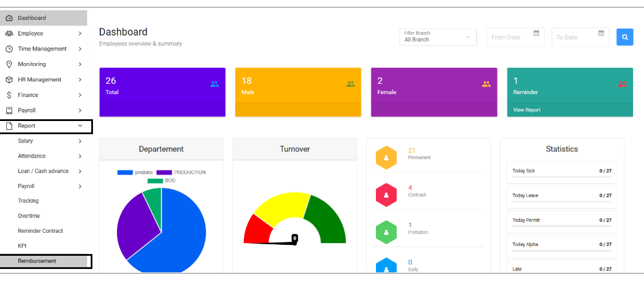Viewport: 644px width, 285px height.
Task: Click the HR Management cube icon
Action: click(x=9, y=80)
